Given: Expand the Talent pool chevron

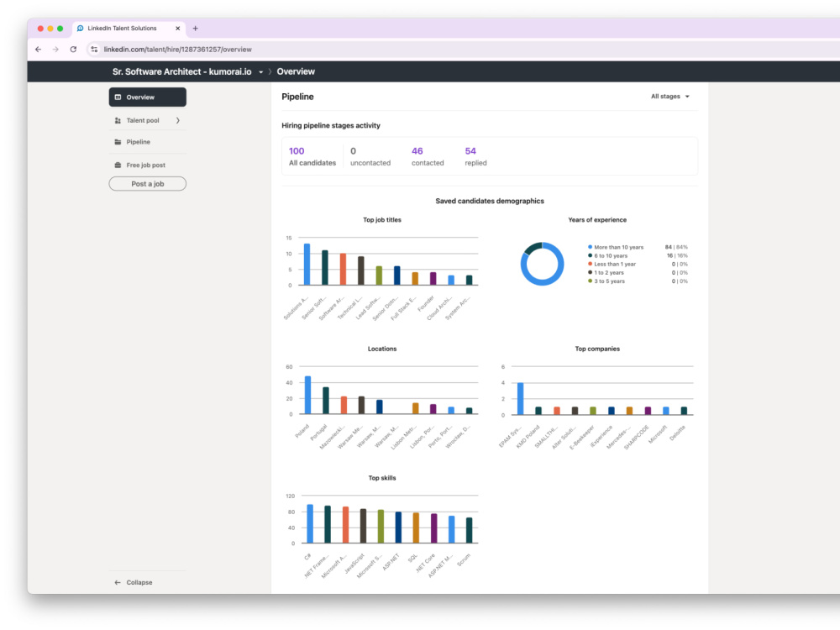Looking at the screenshot, I should click(x=178, y=120).
